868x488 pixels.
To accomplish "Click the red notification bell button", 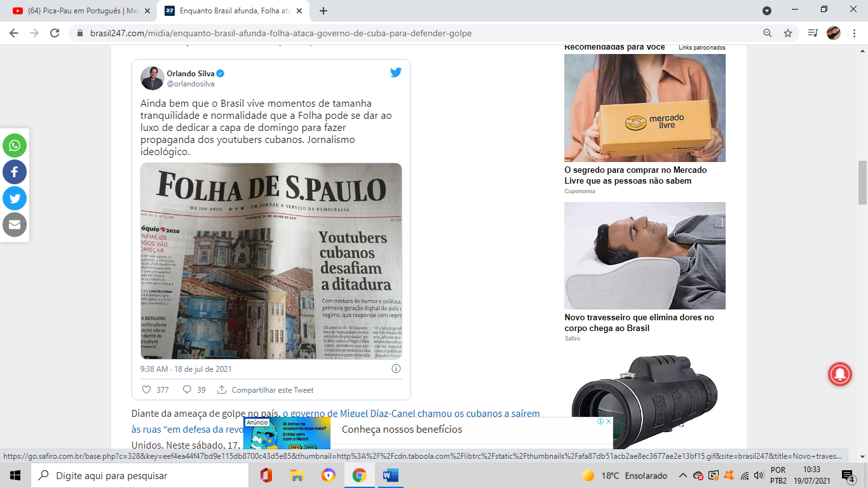I will (x=840, y=374).
